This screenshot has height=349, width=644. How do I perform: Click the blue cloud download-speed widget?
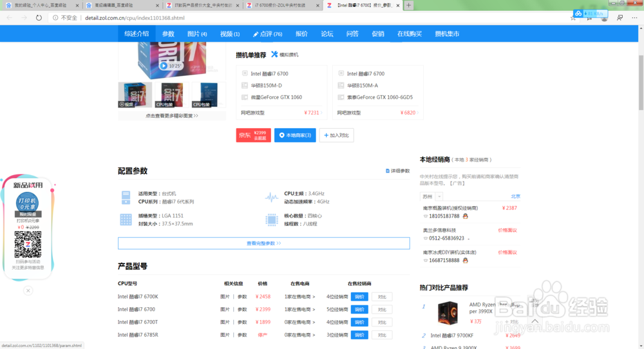[591, 14]
